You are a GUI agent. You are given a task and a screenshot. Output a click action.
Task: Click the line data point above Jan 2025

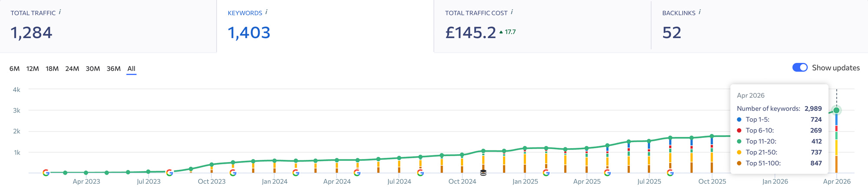pyautogui.click(x=525, y=148)
